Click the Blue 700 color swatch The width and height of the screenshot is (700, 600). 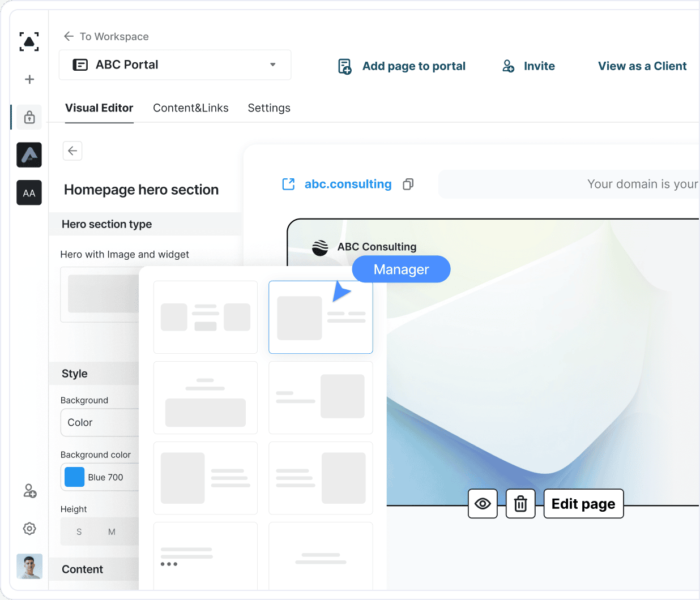point(75,477)
